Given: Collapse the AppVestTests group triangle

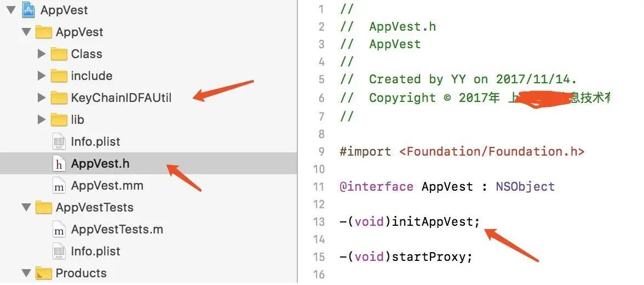Looking at the screenshot, I should [27, 207].
